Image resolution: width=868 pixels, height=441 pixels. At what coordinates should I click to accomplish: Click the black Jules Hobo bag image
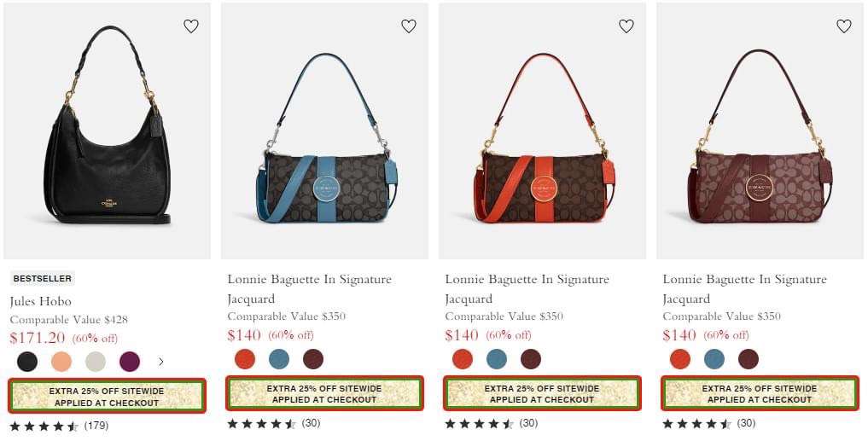107,131
